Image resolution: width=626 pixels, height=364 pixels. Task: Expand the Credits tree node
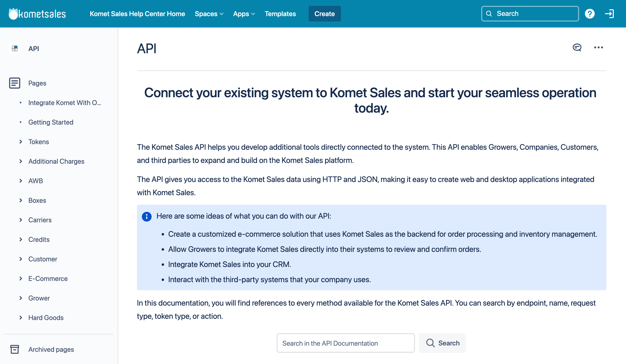[x=21, y=239]
